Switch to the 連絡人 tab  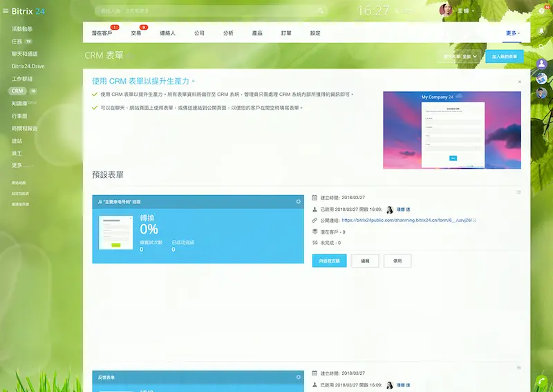(x=167, y=33)
